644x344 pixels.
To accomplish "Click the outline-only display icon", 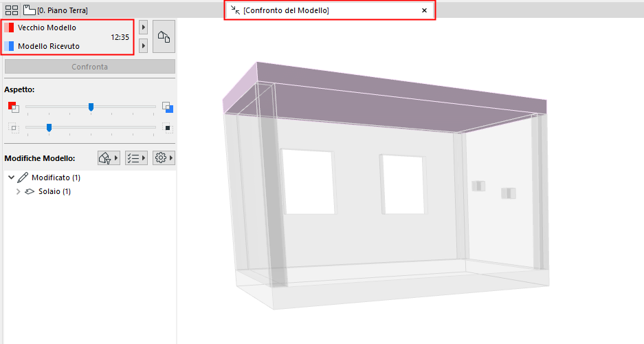I will tap(13, 128).
